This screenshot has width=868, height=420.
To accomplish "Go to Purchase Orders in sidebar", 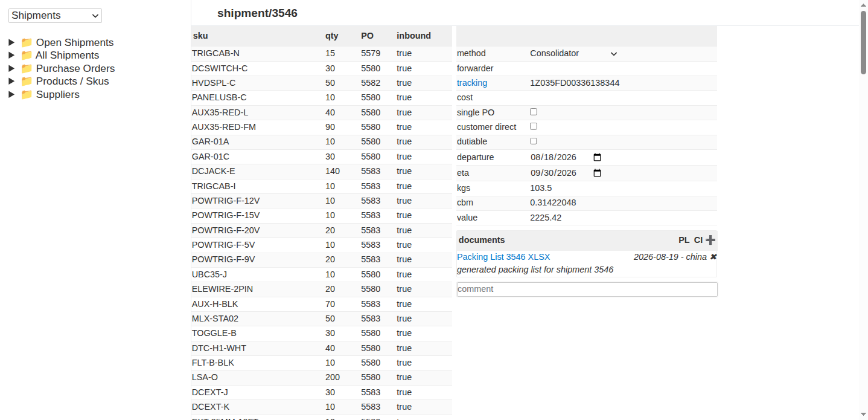I will tap(75, 68).
